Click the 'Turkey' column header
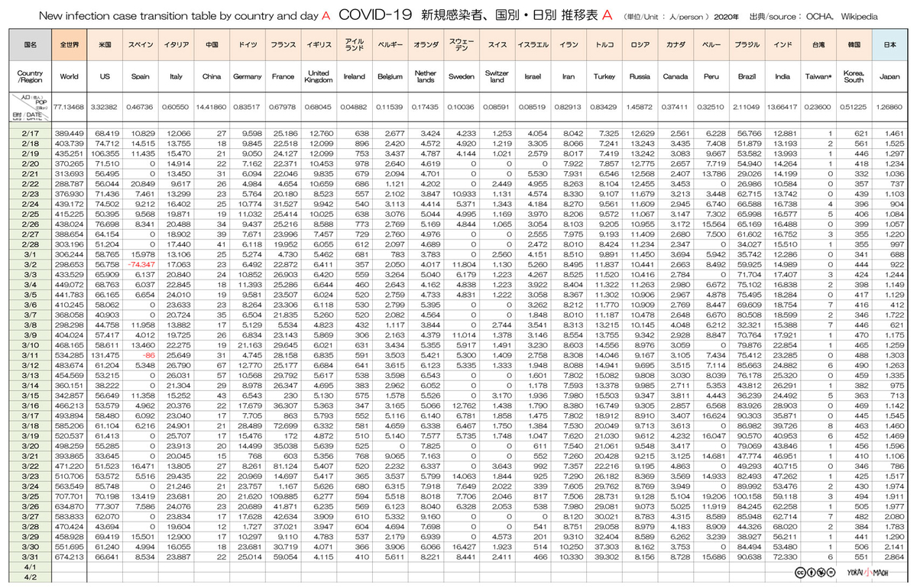Image resolution: width=917 pixels, height=588 pixels. [604, 76]
